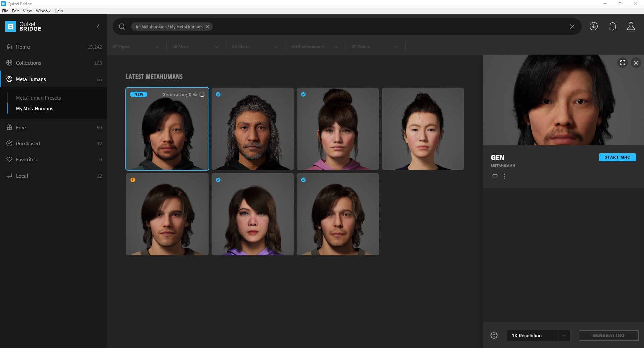Viewport: 644px width, 348px height.
Task: Open the Window menu
Action: [43, 11]
